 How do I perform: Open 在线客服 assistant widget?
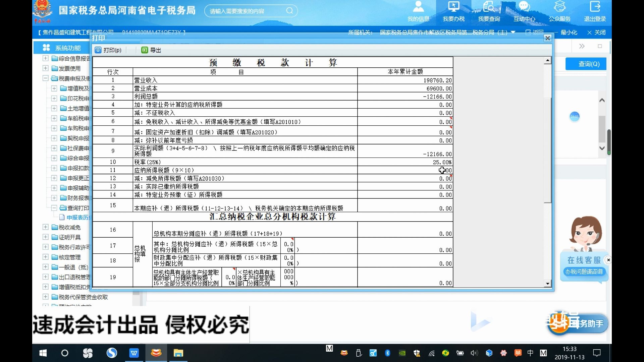(x=584, y=260)
